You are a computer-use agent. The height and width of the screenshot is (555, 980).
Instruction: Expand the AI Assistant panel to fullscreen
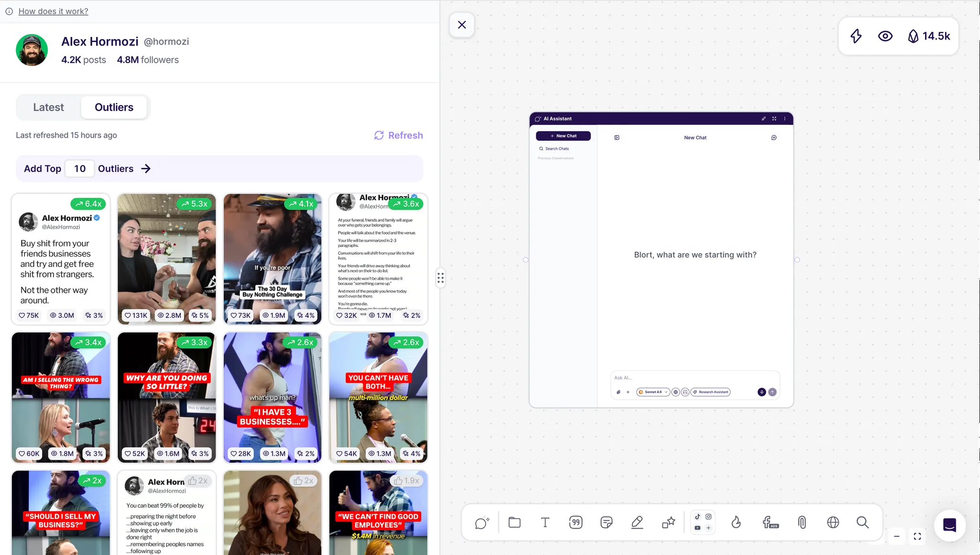click(774, 119)
